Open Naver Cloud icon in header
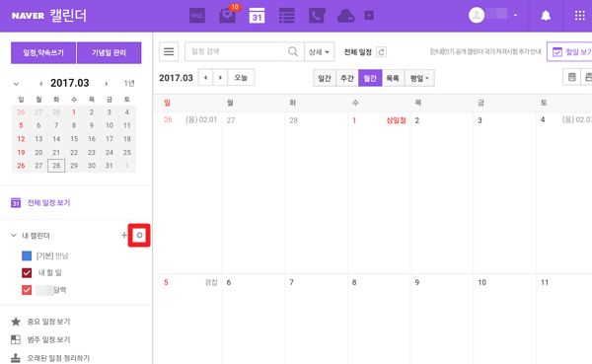The height and width of the screenshot is (364, 592). (346, 16)
